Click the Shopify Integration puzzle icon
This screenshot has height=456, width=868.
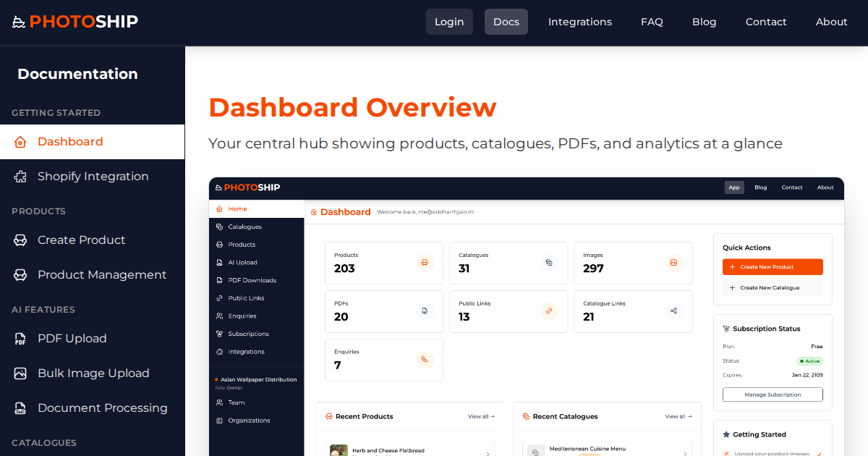[x=20, y=176]
